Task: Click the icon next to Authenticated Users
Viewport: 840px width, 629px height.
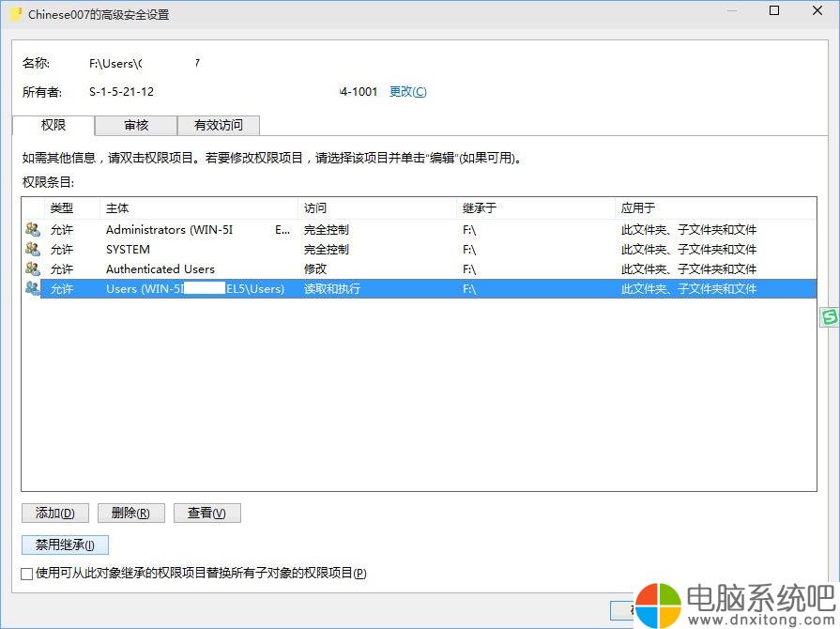Action: [x=33, y=268]
